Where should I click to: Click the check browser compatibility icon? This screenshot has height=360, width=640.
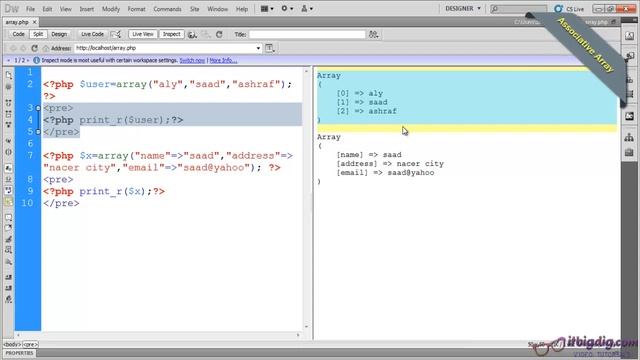[x=117, y=34]
